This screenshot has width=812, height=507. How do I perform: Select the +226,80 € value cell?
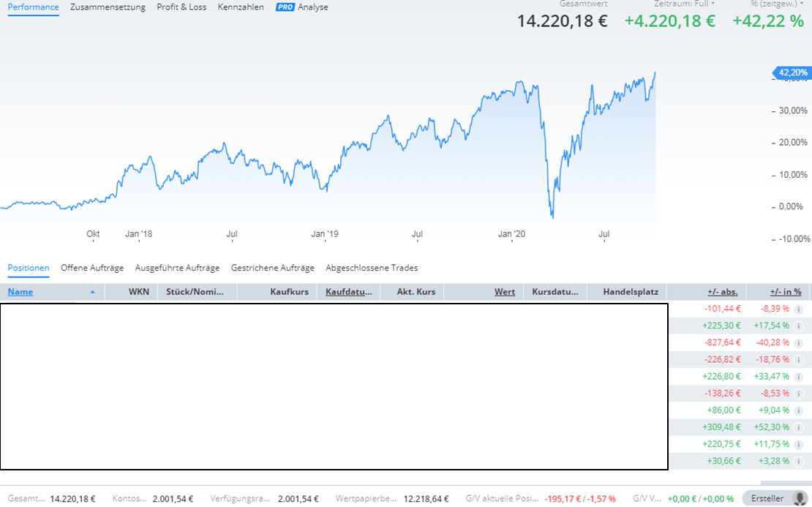click(721, 377)
